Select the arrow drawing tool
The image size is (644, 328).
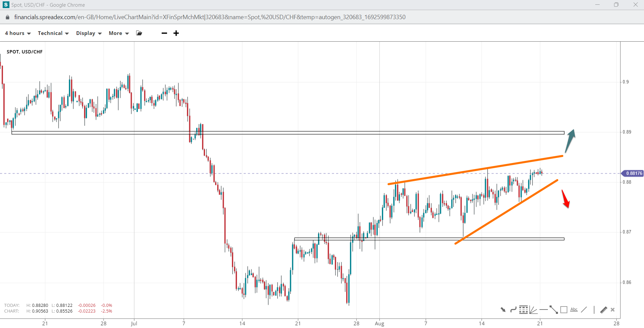[x=503, y=310]
